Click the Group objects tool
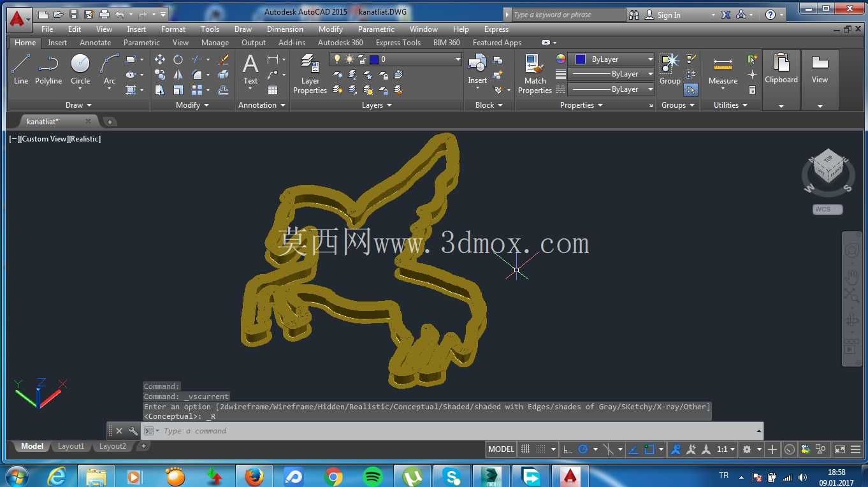 pos(670,69)
